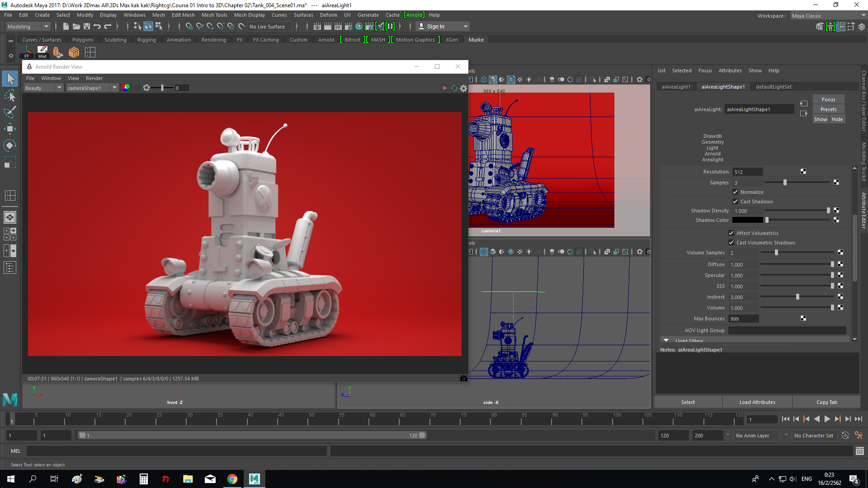The image size is (868, 488).
Task: Click the Presets button
Action: pyautogui.click(x=828, y=109)
